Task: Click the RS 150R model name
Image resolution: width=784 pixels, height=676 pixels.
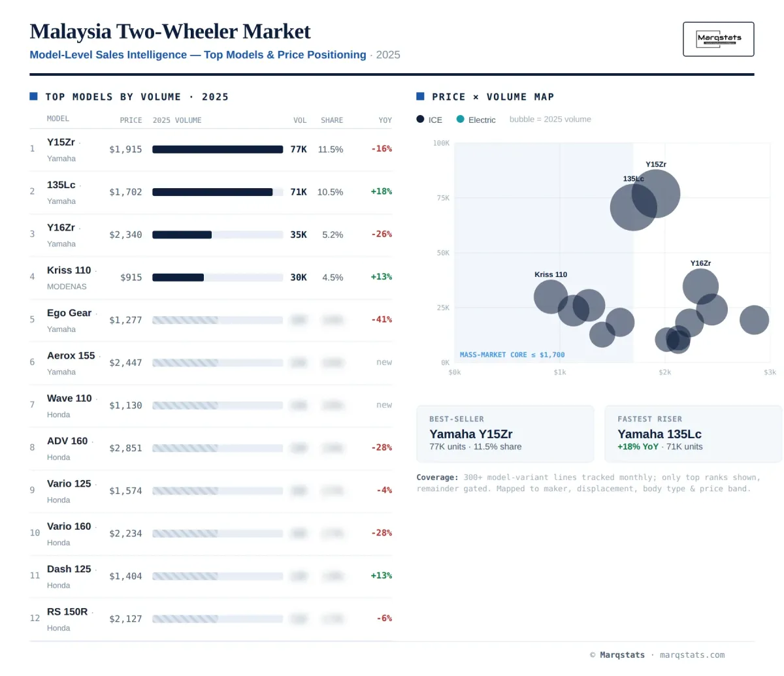Action: pos(67,611)
